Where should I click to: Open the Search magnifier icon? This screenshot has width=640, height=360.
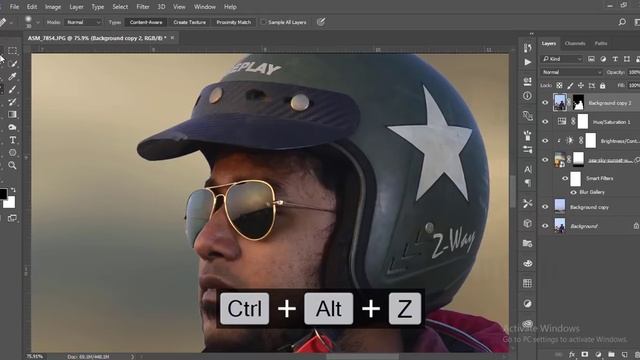point(622,22)
